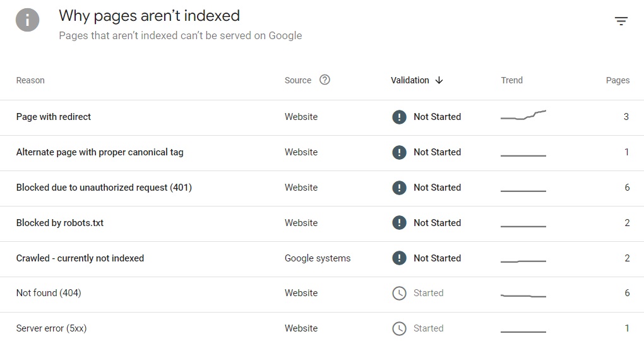
Task: Click Website source in Page with redirect row
Action: click(x=301, y=117)
